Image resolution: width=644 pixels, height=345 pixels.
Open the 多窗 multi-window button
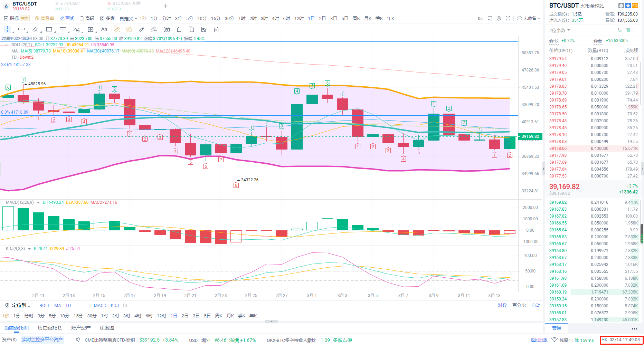click(107, 18)
